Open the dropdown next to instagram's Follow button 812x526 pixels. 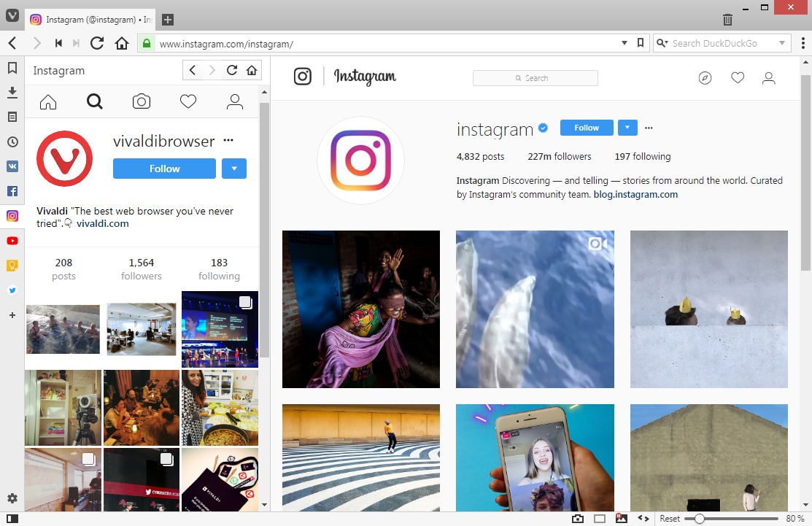627,127
